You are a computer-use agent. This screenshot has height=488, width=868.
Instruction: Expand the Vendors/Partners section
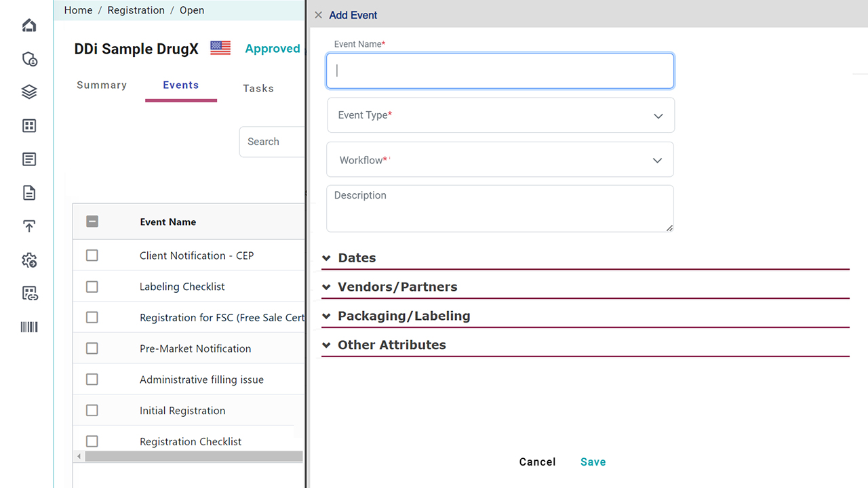click(x=397, y=287)
